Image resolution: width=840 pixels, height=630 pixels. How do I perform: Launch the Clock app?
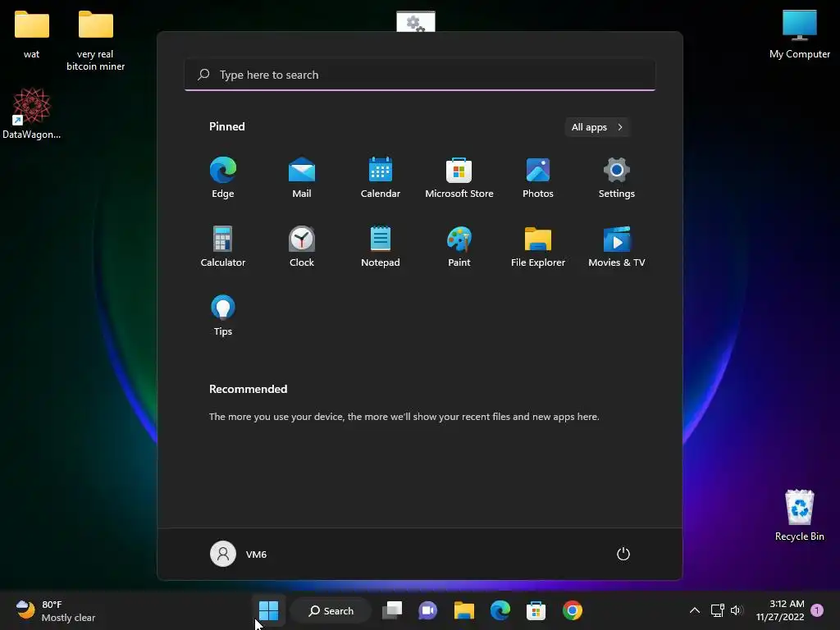[x=302, y=246]
